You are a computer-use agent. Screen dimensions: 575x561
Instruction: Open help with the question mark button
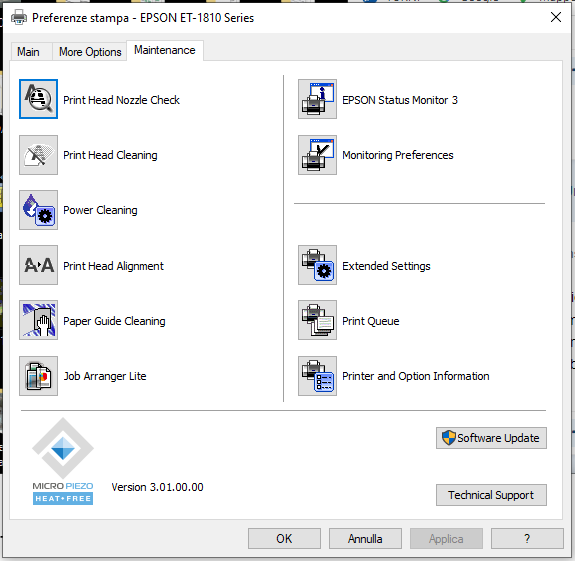[527, 539]
